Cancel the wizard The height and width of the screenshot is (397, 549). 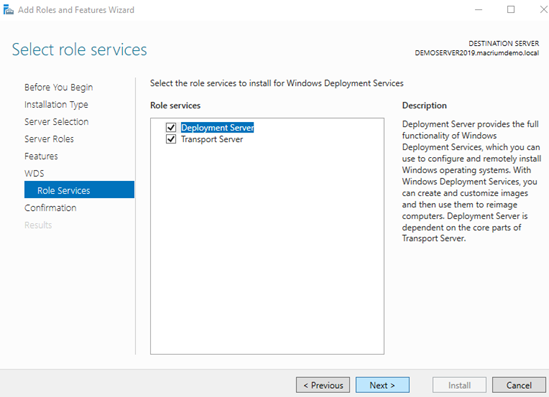[x=519, y=385]
